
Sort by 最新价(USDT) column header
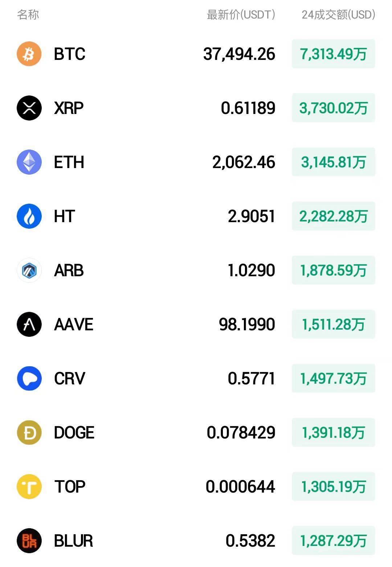point(241,15)
